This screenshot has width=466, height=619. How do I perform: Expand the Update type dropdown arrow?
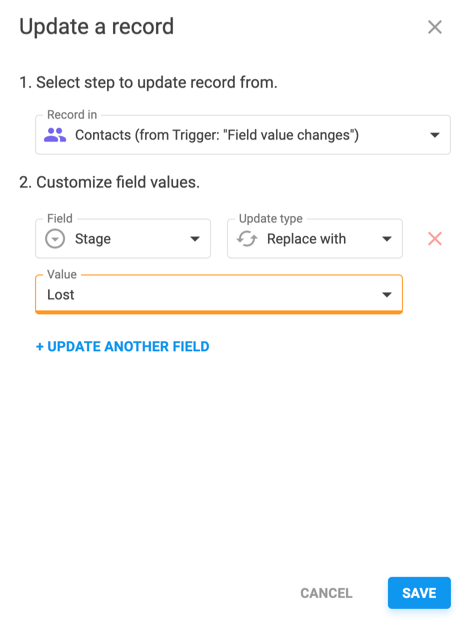pyautogui.click(x=387, y=239)
